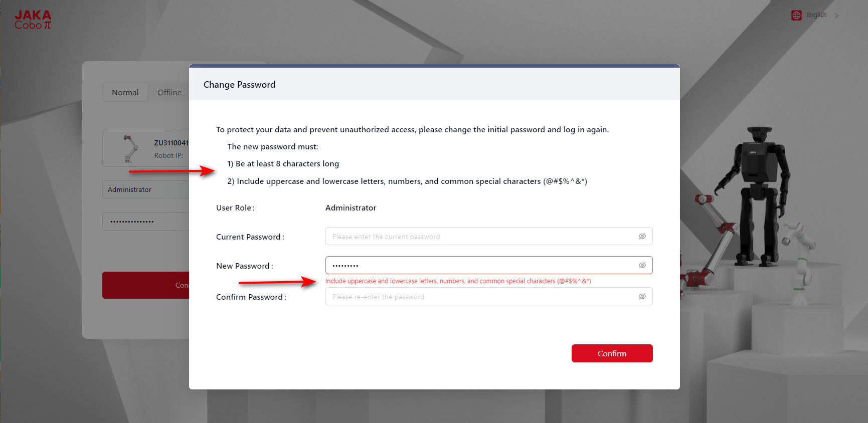Screen dimensions: 868x423
Task: Select the robot arm thumbnail image
Action: 130,148
